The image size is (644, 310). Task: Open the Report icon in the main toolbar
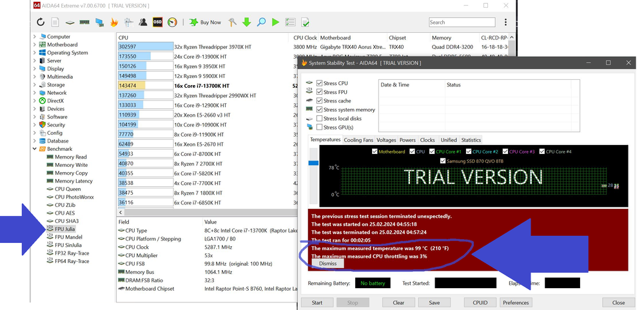pos(55,22)
